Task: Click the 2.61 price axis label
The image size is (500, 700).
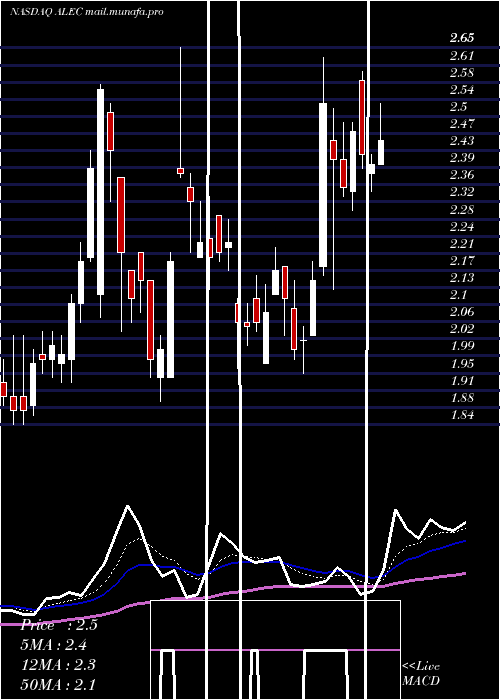Action: click(462, 55)
